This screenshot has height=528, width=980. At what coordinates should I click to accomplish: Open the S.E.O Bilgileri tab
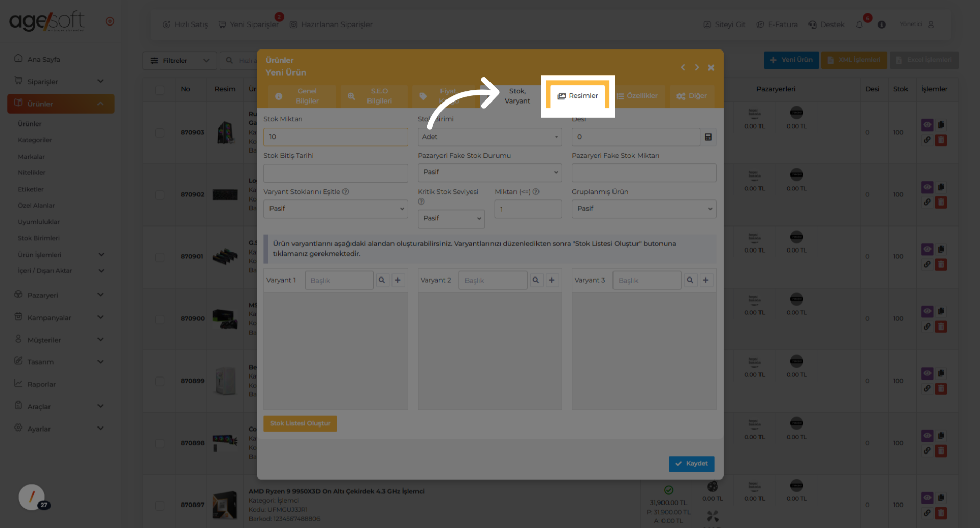pos(374,96)
